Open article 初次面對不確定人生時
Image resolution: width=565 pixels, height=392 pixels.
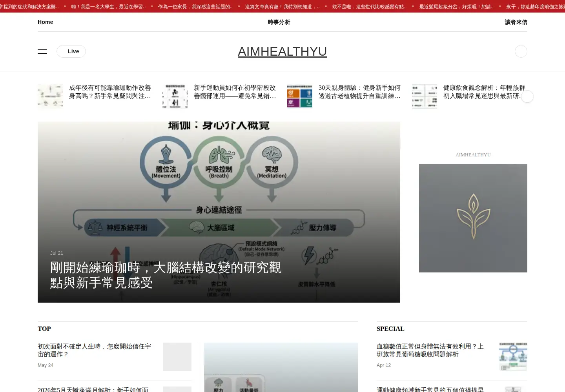tap(95, 350)
